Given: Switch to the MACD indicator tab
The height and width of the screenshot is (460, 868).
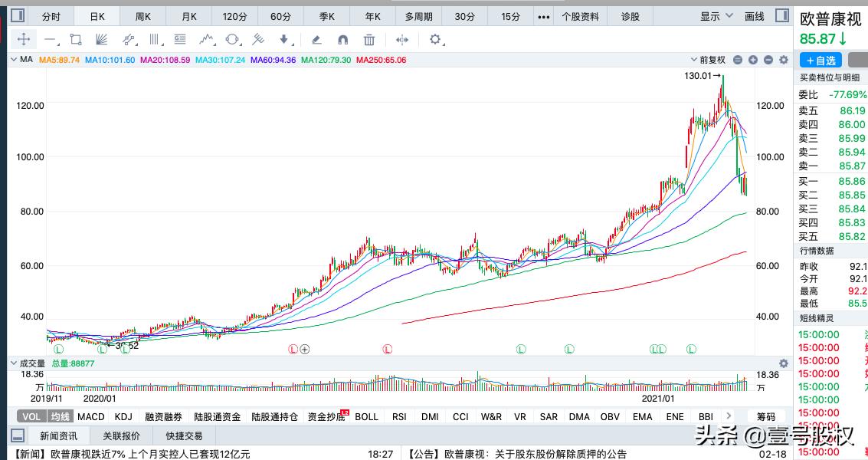Looking at the screenshot, I should point(90,416).
